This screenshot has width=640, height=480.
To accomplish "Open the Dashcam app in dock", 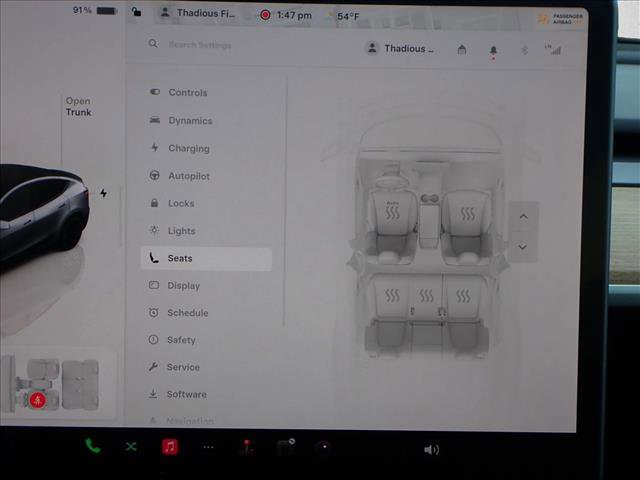I will (x=286, y=447).
